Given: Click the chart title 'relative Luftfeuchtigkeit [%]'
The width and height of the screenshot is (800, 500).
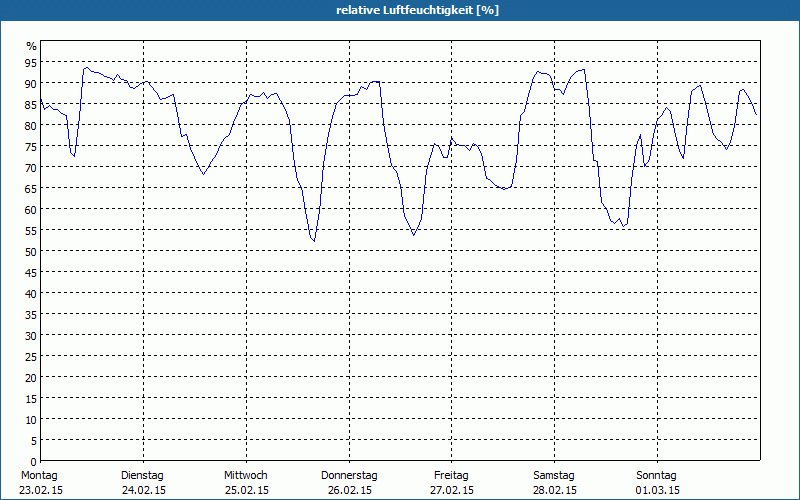Looking at the screenshot, I should coord(417,10).
